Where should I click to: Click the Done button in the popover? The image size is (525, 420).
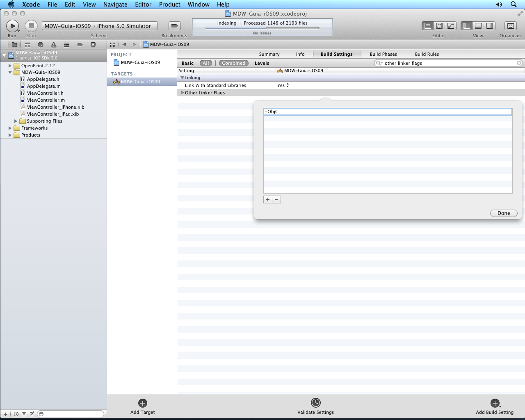[504, 213]
